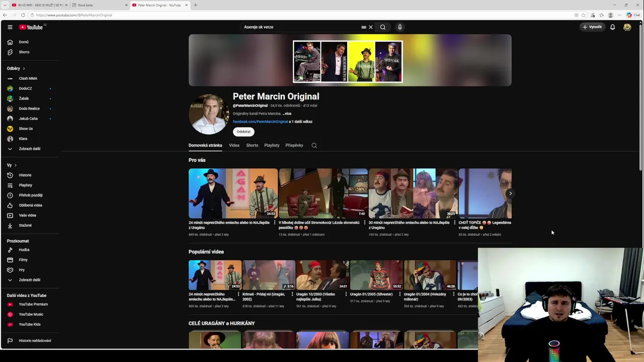The height and width of the screenshot is (362, 644).
Task: Open the on-screen keyboard in search box
Action: click(x=364, y=27)
